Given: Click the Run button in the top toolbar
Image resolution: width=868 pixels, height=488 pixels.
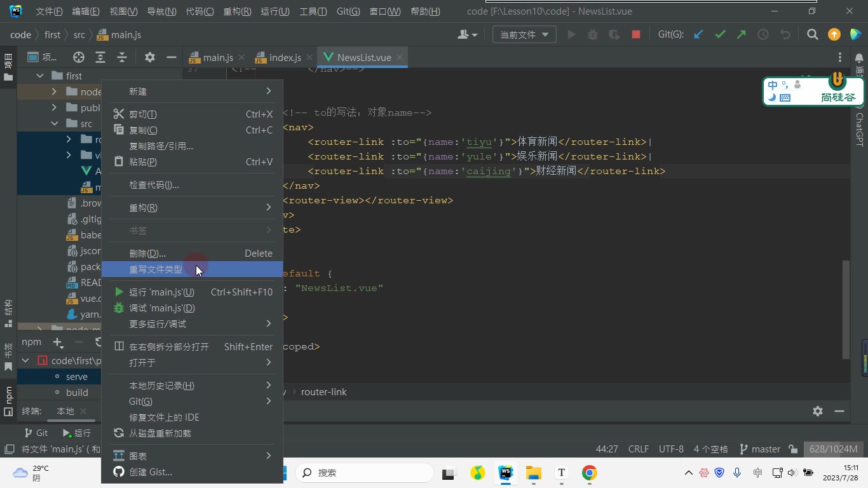Looking at the screenshot, I should click(x=571, y=35).
